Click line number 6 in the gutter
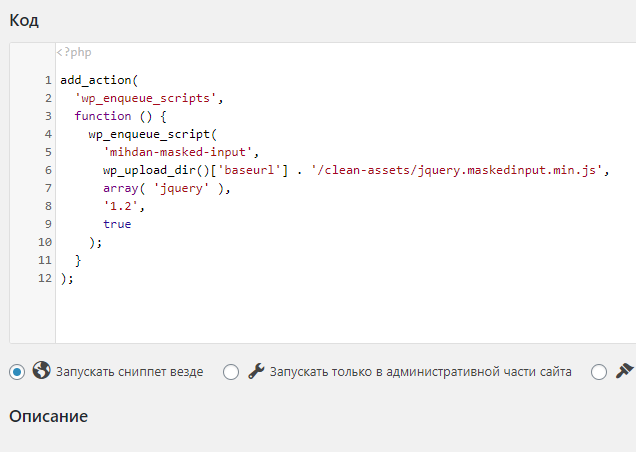Screen dimensions: 636x452 (x=48, y=170)
